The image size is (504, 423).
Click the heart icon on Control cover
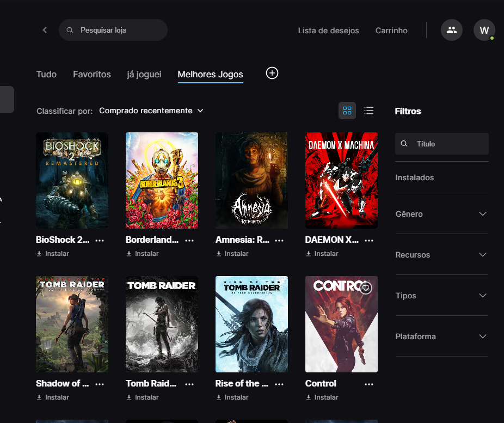[x=366, y=288]
